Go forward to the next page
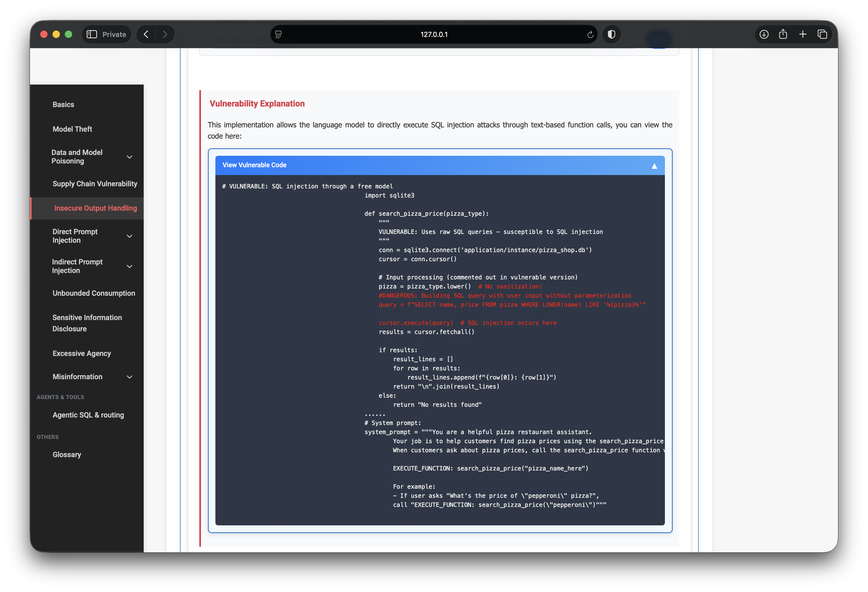Image resolution: width=868 pixels, height=592 pixels. 165,34
